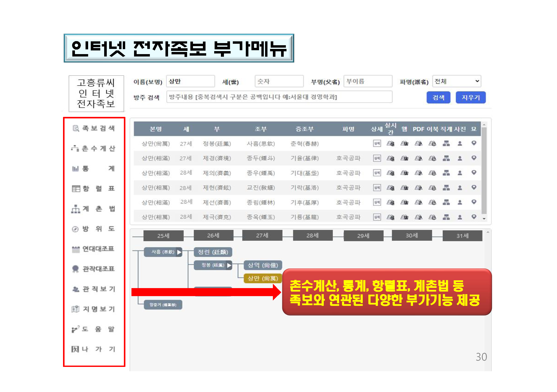557x392 pixels.
Task: Open 사진 person icon for 제현(濟鉉) row
Action: point(460,188)
